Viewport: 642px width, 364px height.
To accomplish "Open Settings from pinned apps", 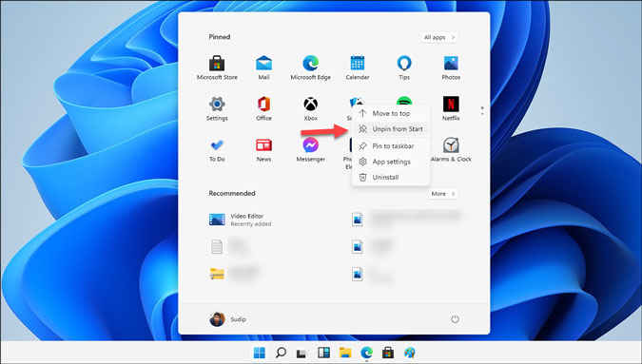I will [x=217, y=108].
